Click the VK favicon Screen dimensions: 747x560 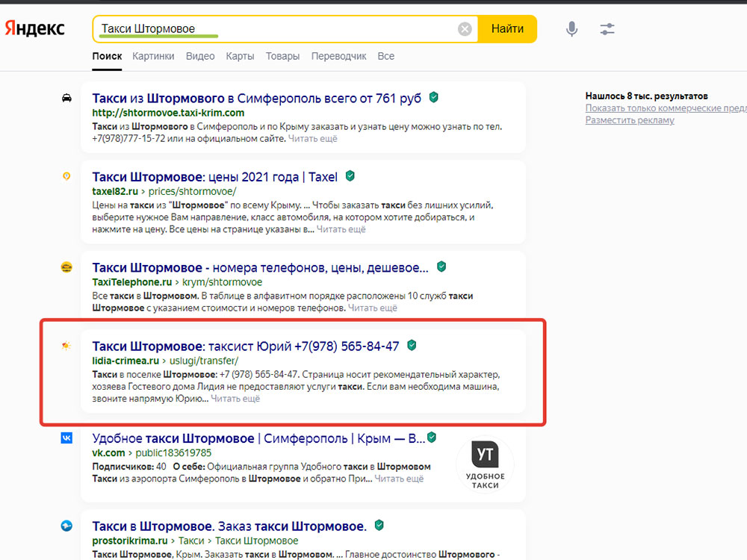coord(66,438)
